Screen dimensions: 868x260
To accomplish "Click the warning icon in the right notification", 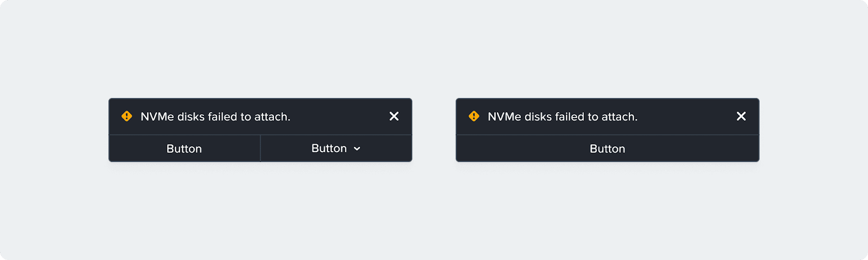I will coord(474,116).
